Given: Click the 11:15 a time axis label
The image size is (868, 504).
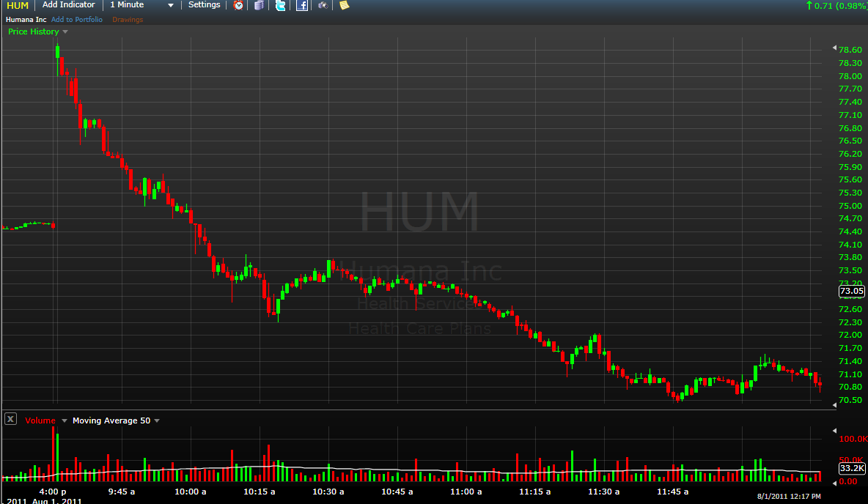Looking at the screenshot, I should pos(534,492).
